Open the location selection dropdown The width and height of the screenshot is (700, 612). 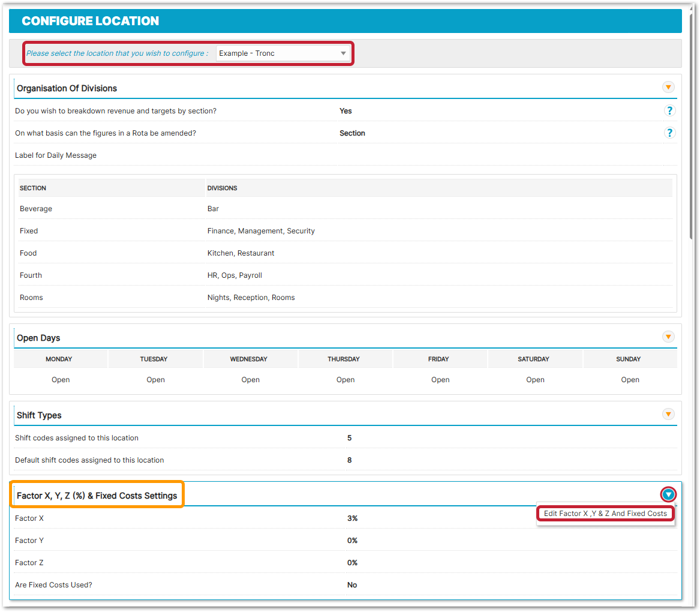(x=283, y=53)
